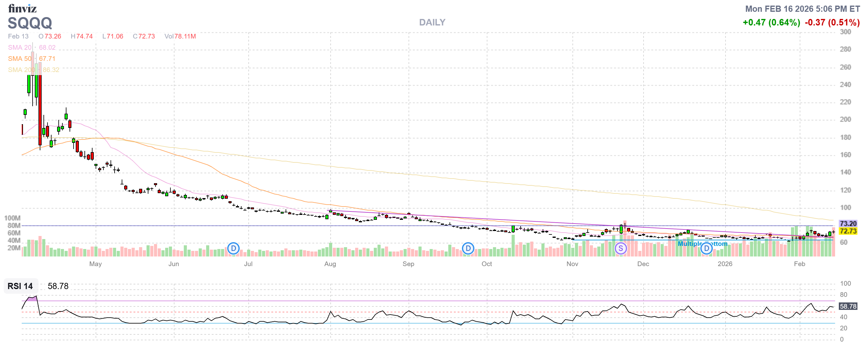Click the 73.20 price level tag

click(x=848, y=224)
